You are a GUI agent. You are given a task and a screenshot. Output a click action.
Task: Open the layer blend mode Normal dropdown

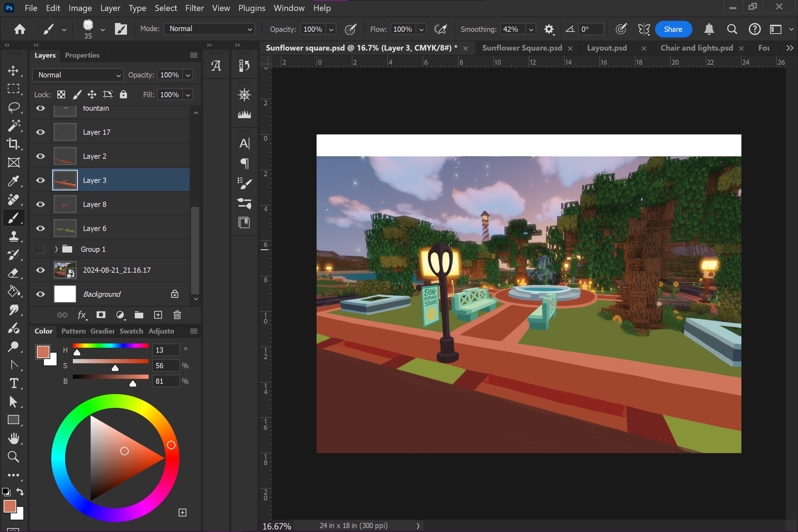[x=78, y=75]
